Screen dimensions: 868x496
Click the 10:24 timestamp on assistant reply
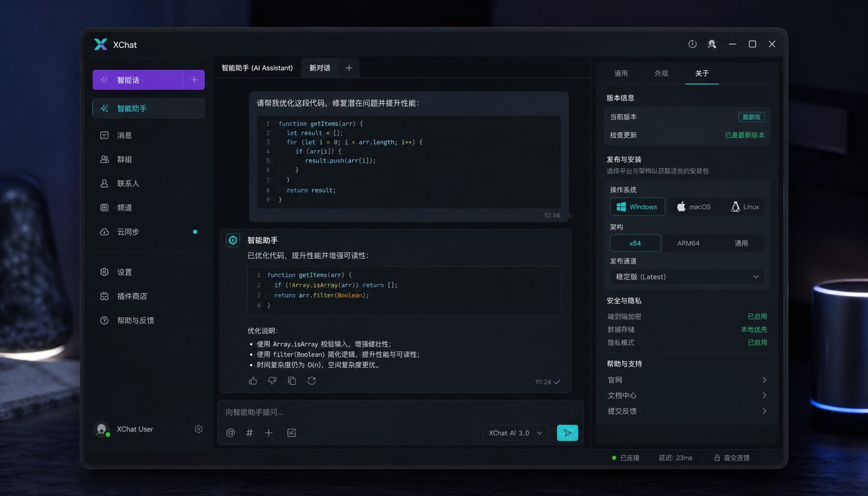(x=543, y=382)
